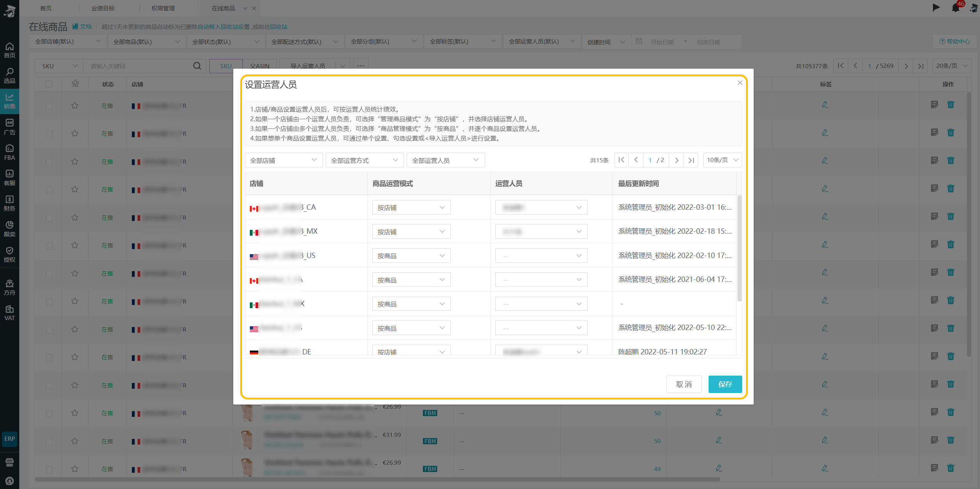Go to last page of product list
The height and width of the screenshot is (489, 980).
tap(921, 66)
